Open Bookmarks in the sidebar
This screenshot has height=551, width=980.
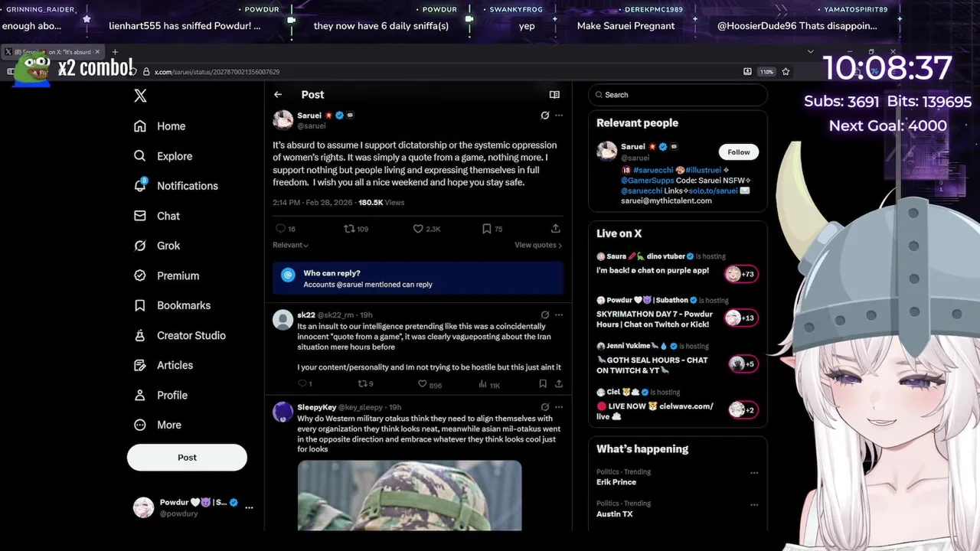click(x=172, y=305)
